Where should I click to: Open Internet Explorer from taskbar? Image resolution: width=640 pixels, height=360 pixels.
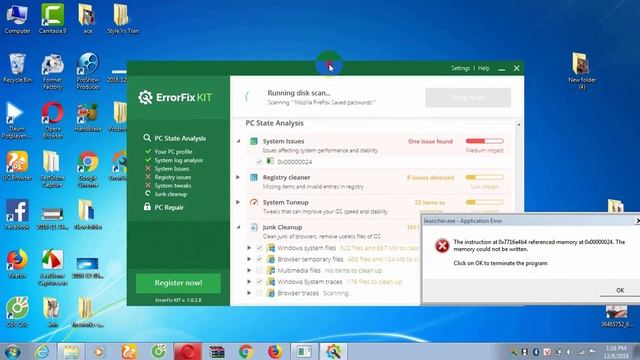pyautogui.click(x=42, y=352)
